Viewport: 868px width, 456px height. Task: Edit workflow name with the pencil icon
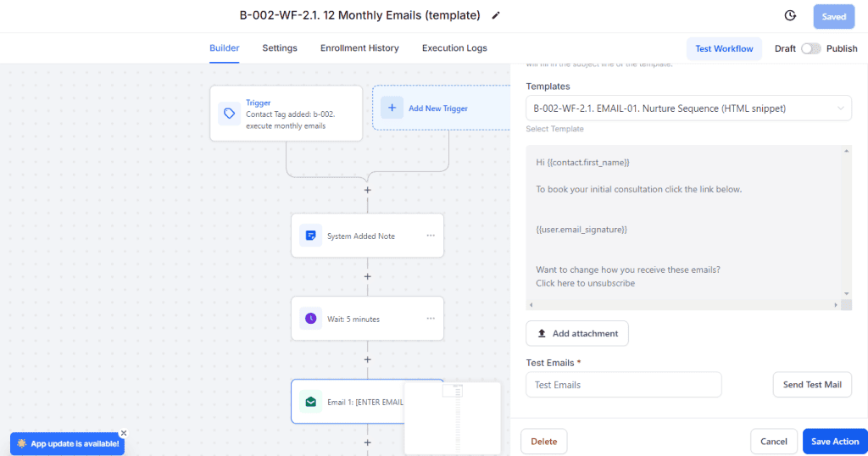pyautogui.click(x=496, y=15)
